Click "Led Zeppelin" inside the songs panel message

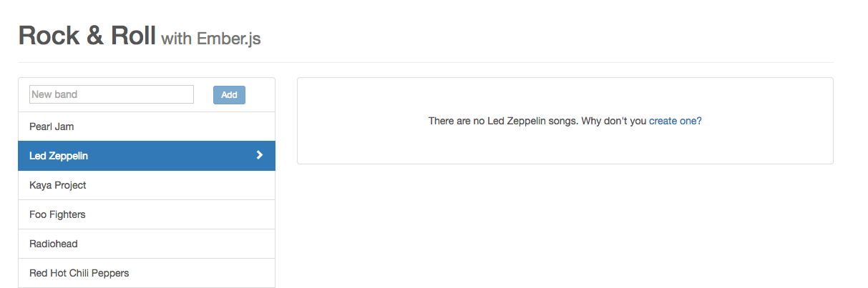click(516, 121)
